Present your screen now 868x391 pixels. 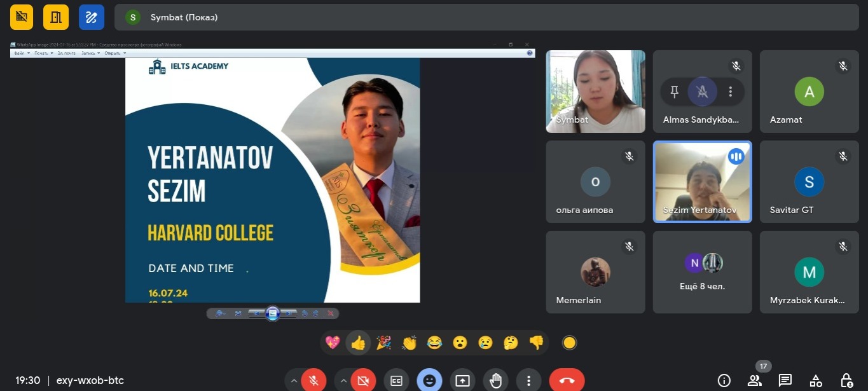[462, 381]
